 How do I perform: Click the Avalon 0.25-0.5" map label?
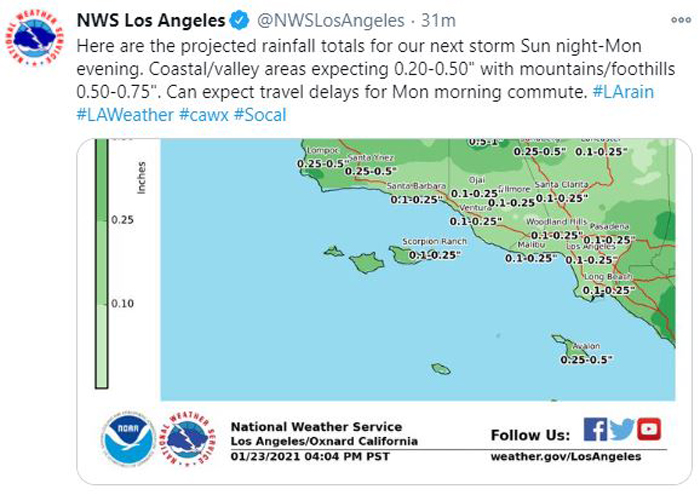pyautogui.click(x=587, y=359)
